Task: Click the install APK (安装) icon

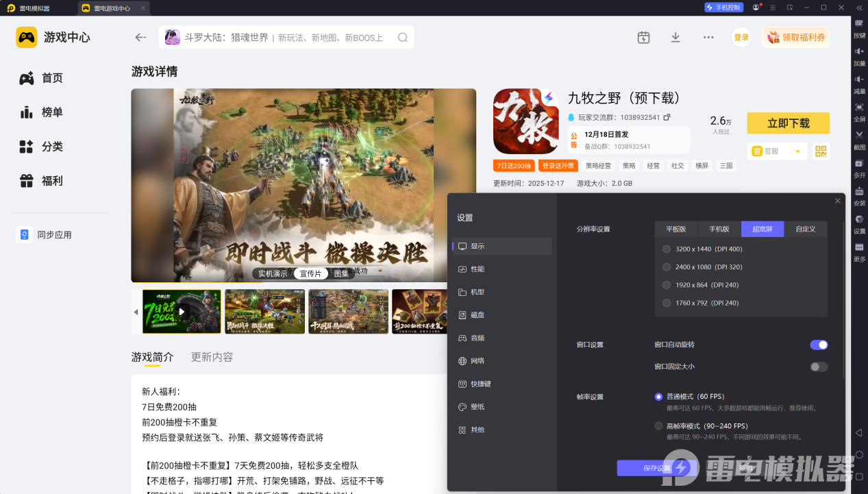Action: click(x=859, y=191)
